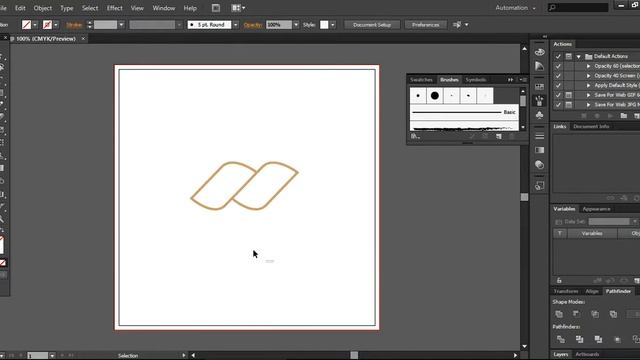Open the Gradient panel dock icon
Viewport: 640px width, 360px height.
pyautogui.click(x=540, y=150)
